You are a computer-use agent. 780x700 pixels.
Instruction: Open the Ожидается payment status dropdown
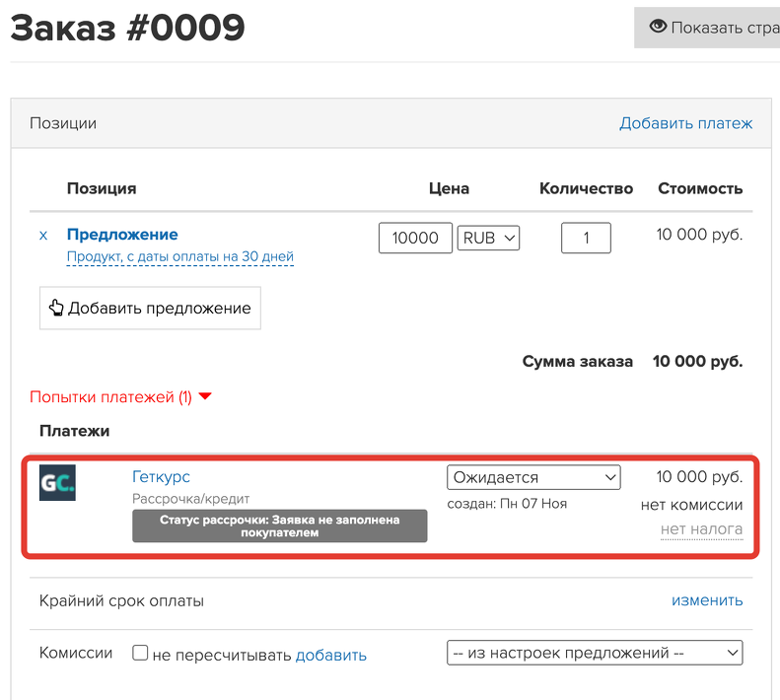point(533,477)
